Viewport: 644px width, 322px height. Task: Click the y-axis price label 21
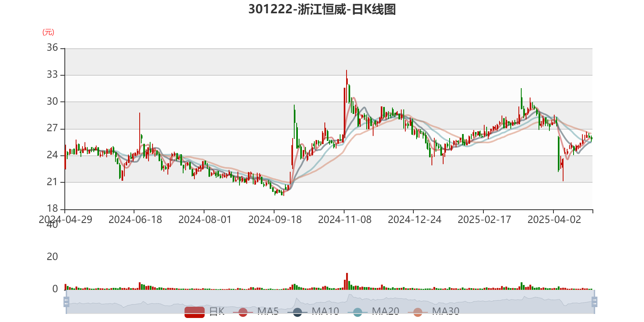pyautogui.click(x=52, y=182)
